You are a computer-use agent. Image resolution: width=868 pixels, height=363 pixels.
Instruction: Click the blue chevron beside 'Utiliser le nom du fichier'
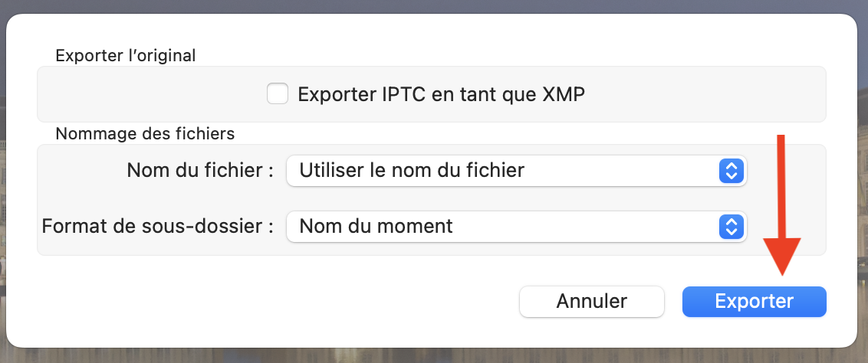click(x=732, y=170)
